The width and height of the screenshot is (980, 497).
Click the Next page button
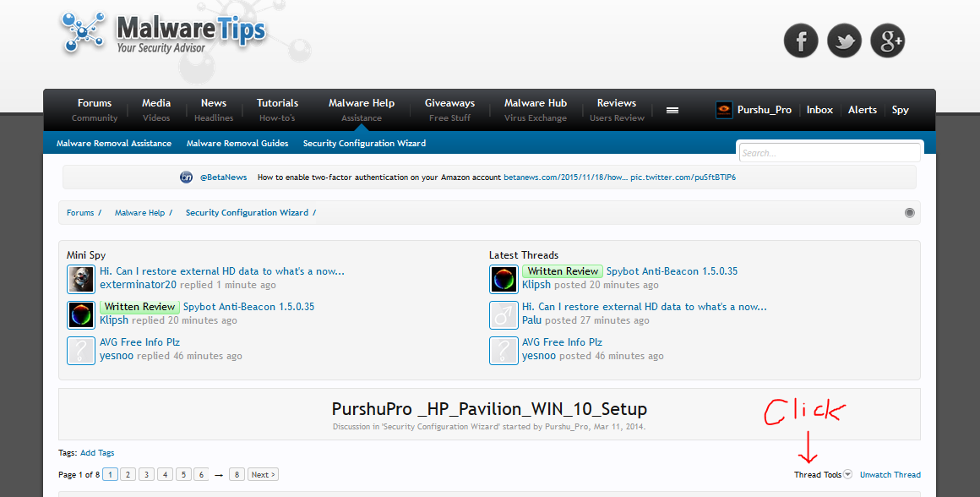[263, 474]
